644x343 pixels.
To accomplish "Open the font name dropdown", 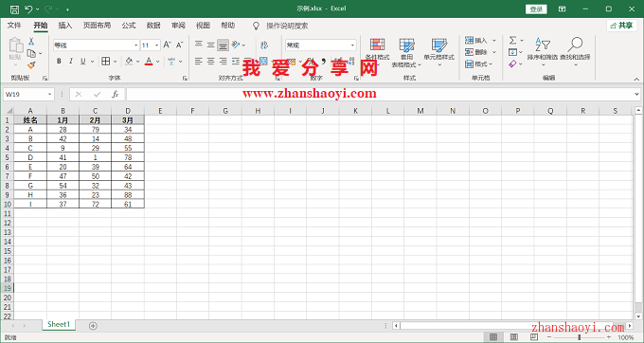I will point(136,45).
